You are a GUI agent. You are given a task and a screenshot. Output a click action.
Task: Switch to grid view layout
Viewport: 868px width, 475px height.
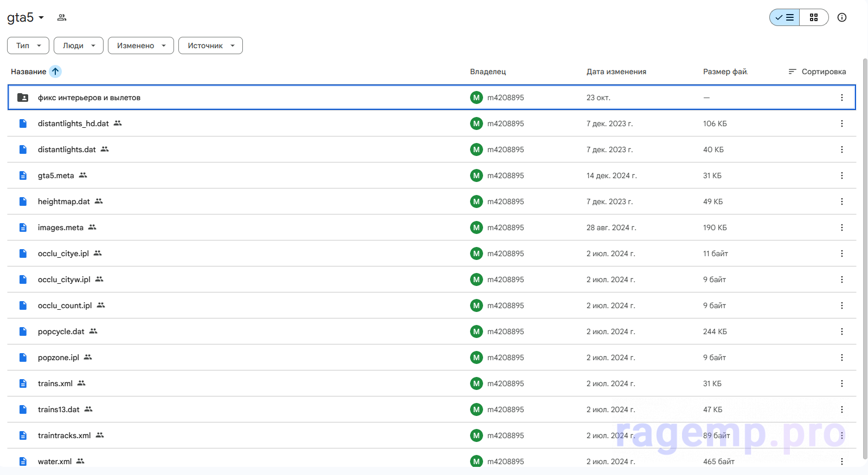pos(814,17)
